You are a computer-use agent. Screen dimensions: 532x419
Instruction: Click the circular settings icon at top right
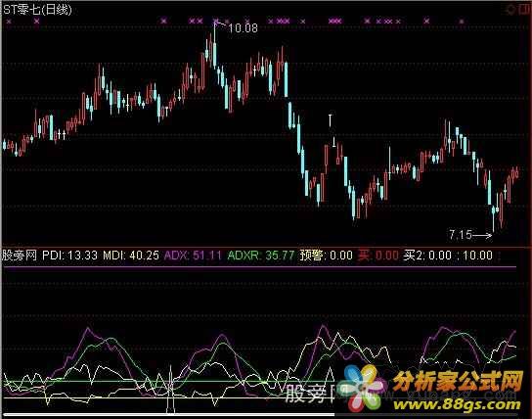click(x=510, y=10)
